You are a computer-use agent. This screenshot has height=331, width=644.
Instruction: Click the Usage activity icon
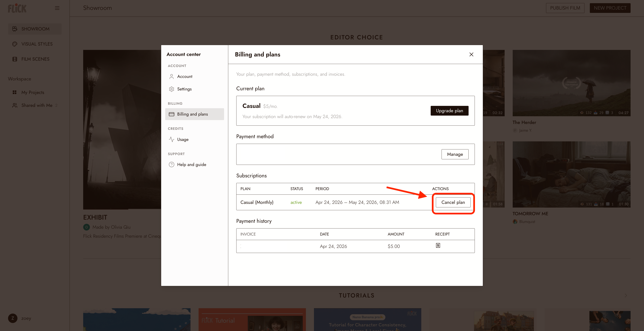[172, 139]
